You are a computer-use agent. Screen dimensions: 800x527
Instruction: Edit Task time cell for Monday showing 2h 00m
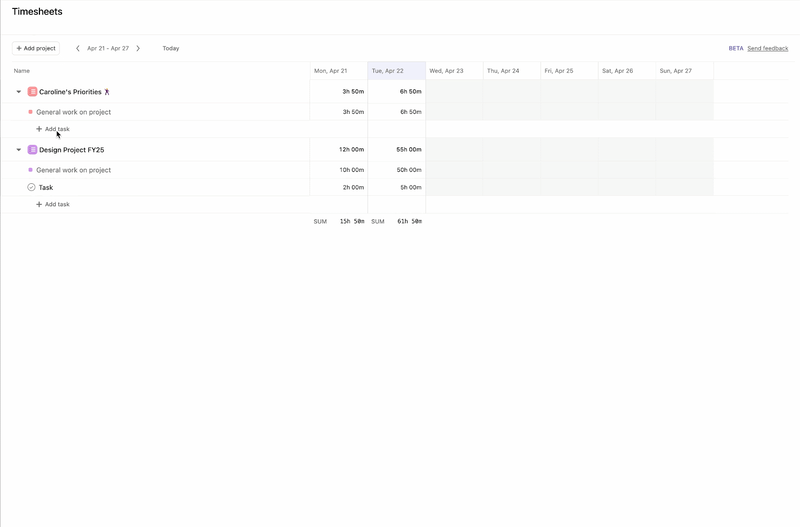339,187
